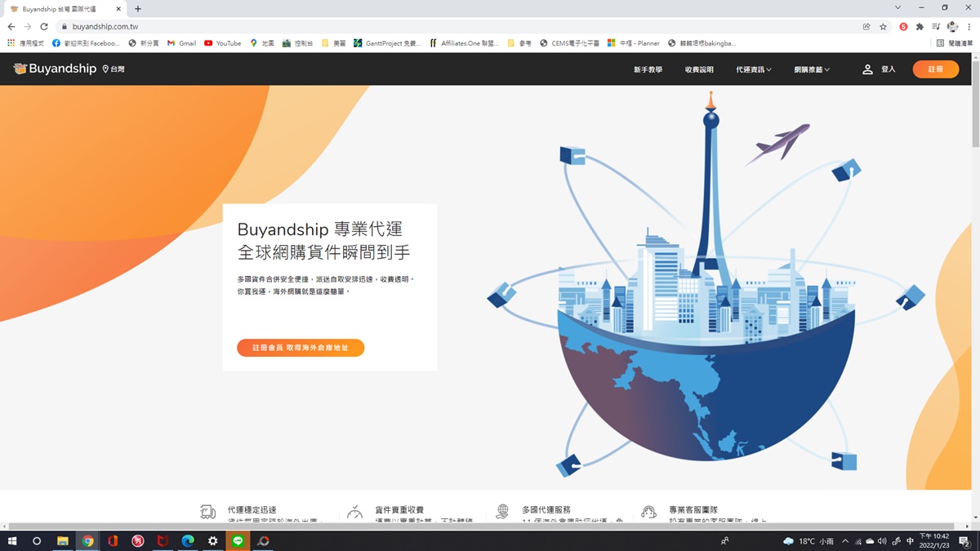Open the 韓韓烘焙 bakingba bookmark
This screenshot has width=980, height=551.
(x=702, y=43)
